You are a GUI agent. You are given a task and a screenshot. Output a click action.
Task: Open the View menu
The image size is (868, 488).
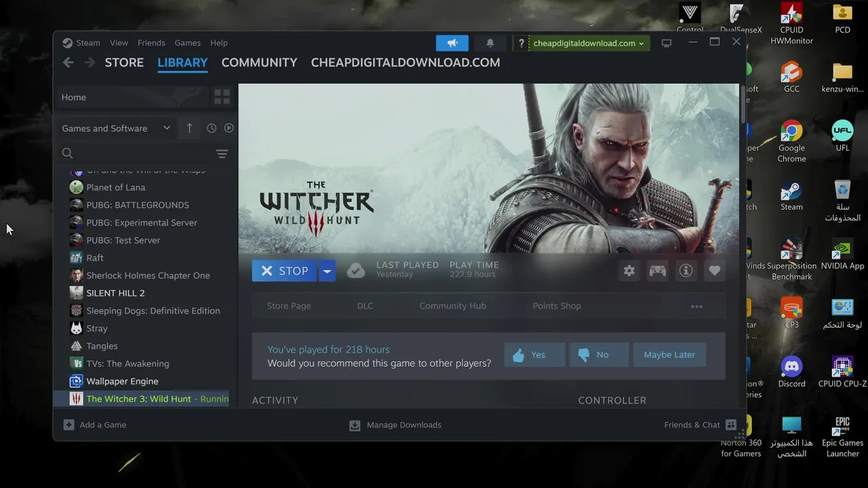(x=119, y=43)
